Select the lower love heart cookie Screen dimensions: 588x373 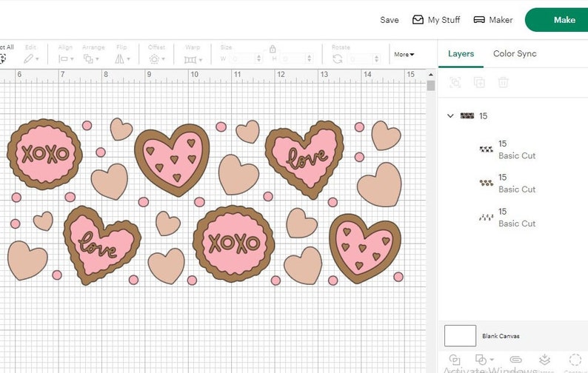101,244
